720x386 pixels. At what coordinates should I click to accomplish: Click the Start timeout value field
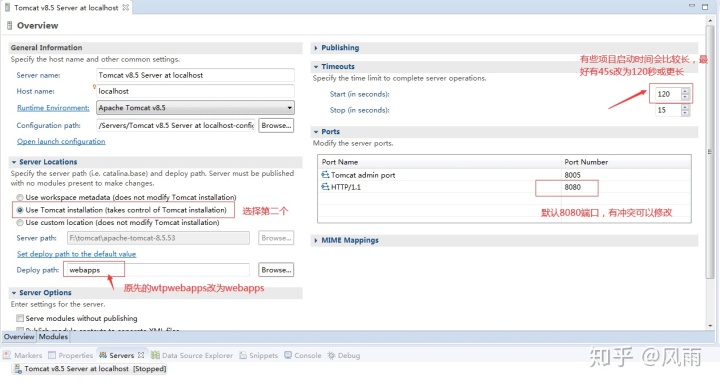668,94
